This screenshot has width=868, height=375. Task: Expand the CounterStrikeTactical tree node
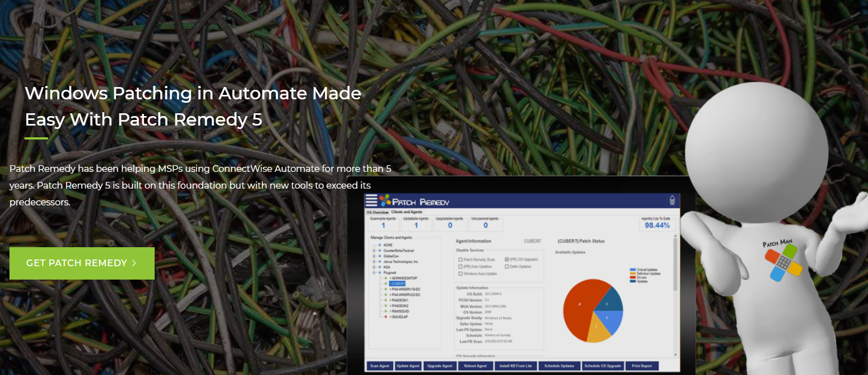coord(373,251)
